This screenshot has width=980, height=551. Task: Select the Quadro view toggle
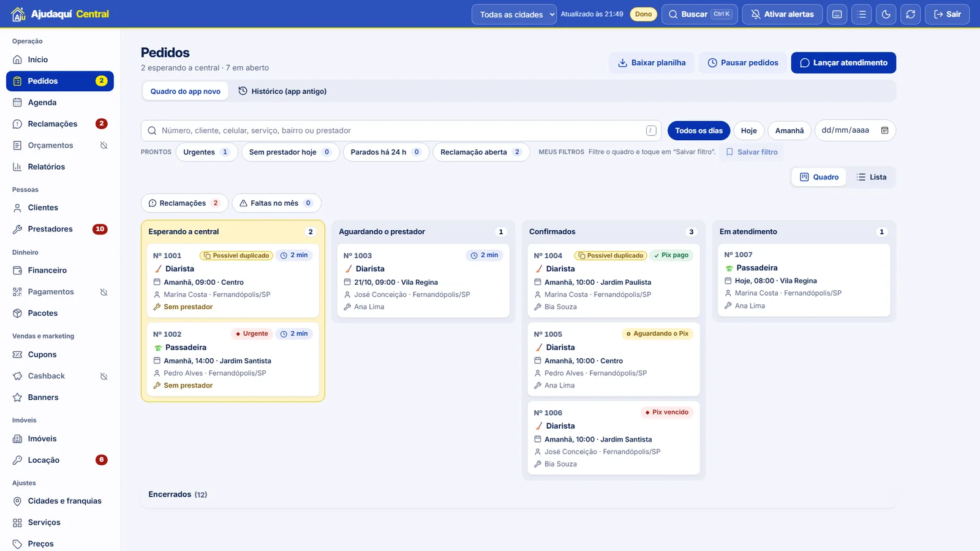point(820,177)
